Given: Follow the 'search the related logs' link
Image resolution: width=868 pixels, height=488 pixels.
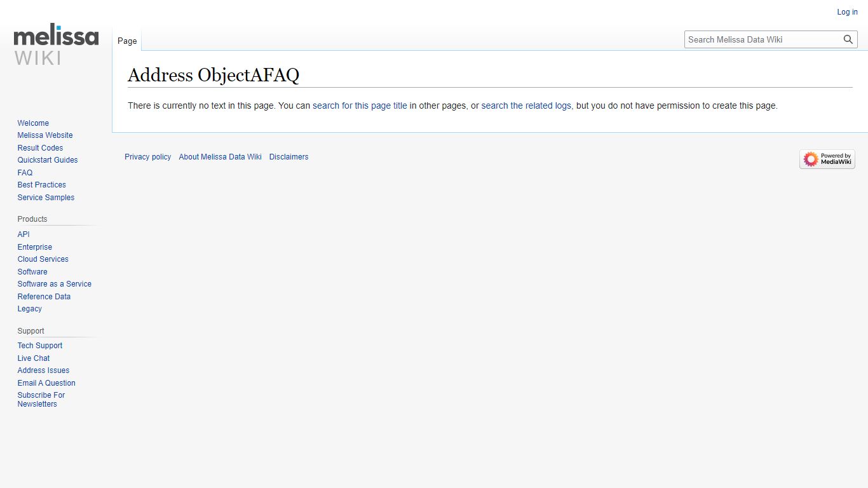Looking at the screenshot, I should point(526,105).
